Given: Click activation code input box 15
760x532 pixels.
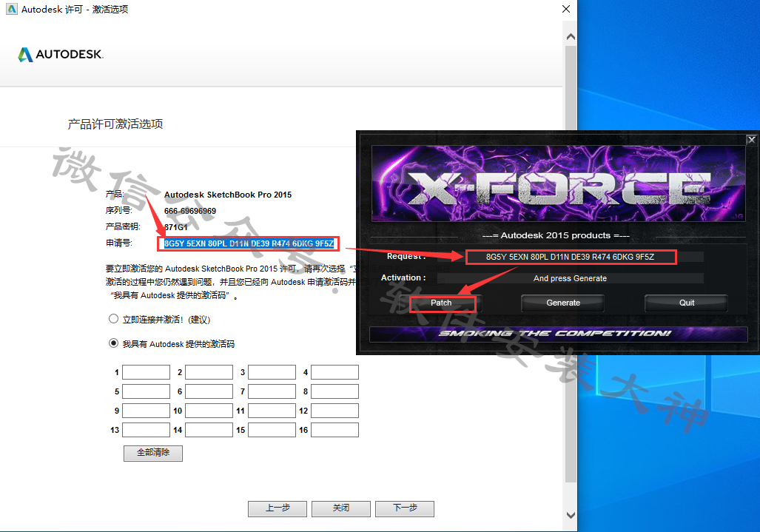Looking at the screenshot, I should tap(272, 430).
